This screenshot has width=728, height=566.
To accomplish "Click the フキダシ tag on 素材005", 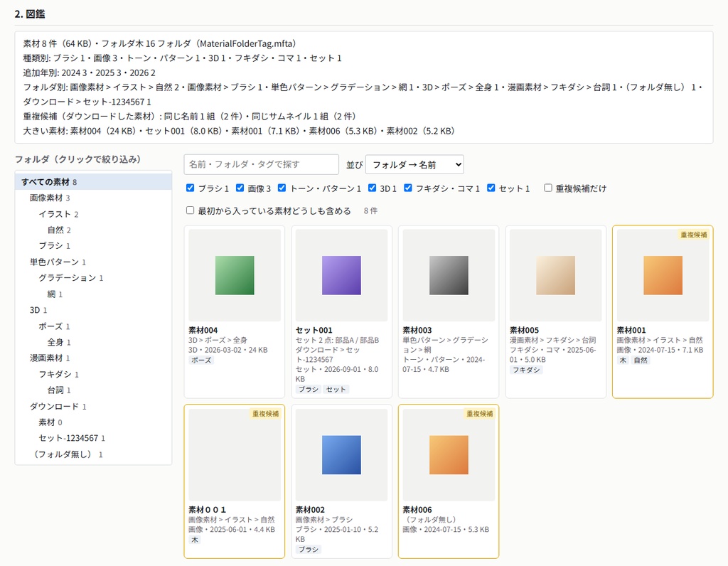I will (x=526, y=370).
